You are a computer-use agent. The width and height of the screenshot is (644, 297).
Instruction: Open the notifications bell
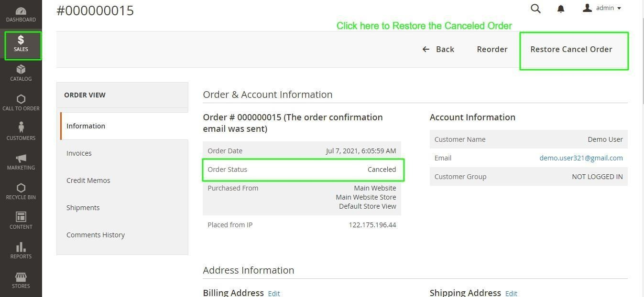[561, 9]
